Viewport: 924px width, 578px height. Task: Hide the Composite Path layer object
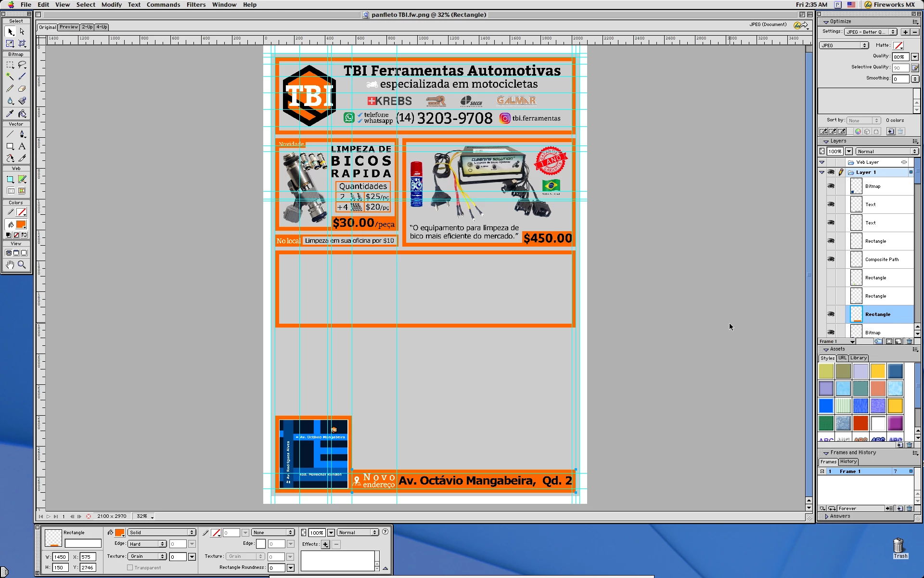(x=831, y=259)
